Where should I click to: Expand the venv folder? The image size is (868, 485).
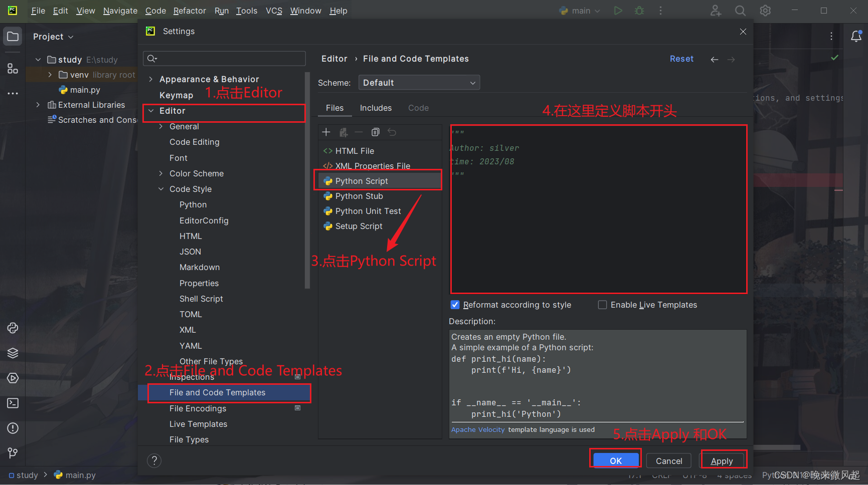50,75
